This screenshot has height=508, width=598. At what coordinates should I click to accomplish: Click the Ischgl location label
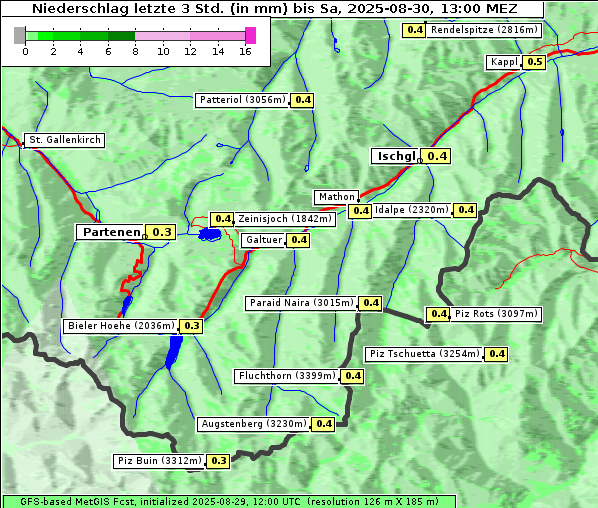click(396, 156)
